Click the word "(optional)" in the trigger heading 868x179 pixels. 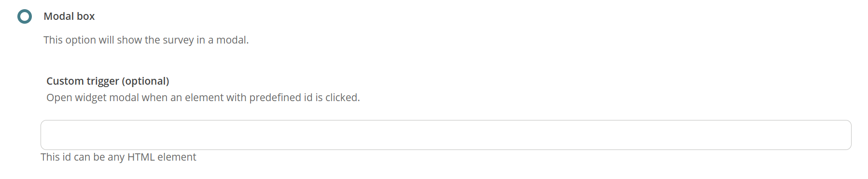pyautogui.click(x=145, y=81)
